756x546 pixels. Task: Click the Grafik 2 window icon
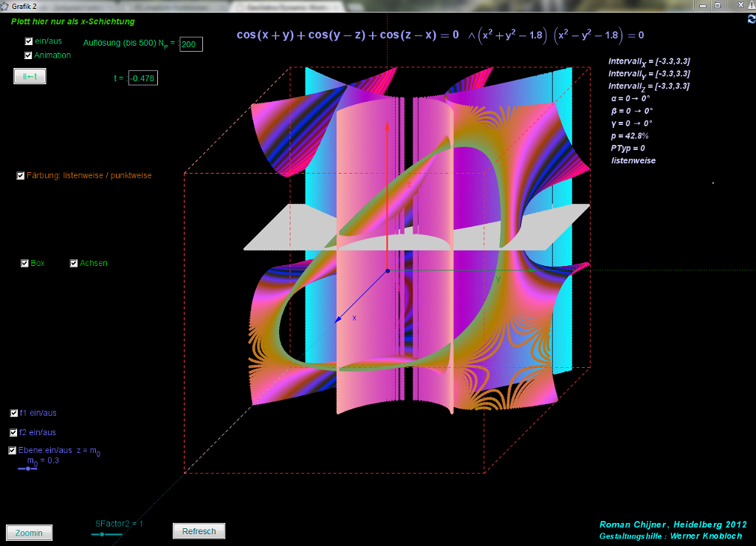click(x=4, y=5)
